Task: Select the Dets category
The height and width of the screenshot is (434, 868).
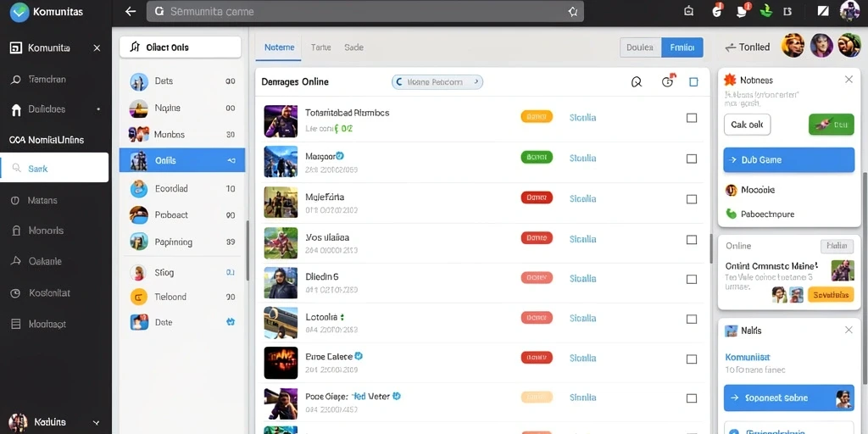Action: click(x=182, y=81)
